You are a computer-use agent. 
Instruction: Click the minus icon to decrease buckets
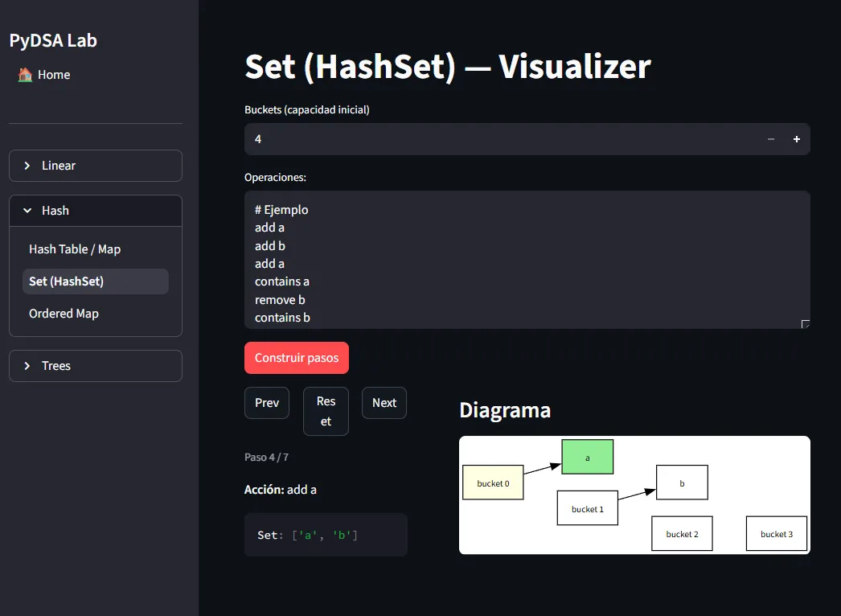[x=770, y=138]
